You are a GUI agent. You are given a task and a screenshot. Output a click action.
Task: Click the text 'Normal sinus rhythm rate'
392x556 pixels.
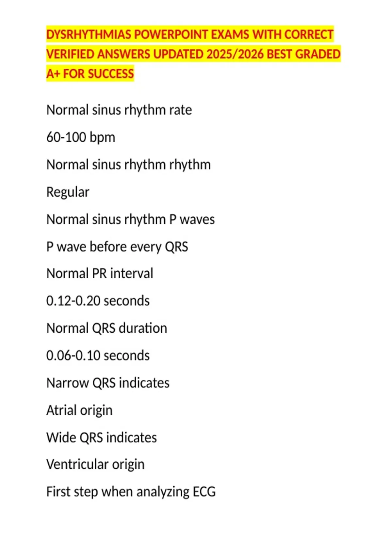(x=119, y=110)
